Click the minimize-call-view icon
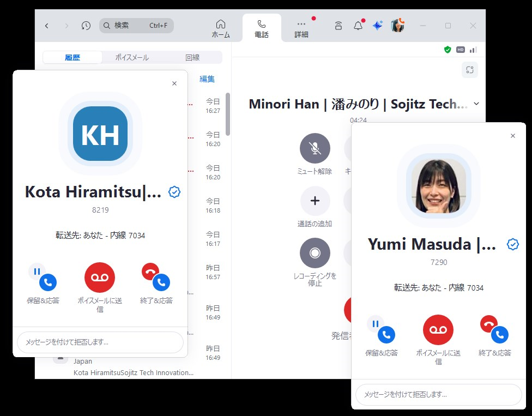Screen dimensions: 532x416 coord(470,70)
